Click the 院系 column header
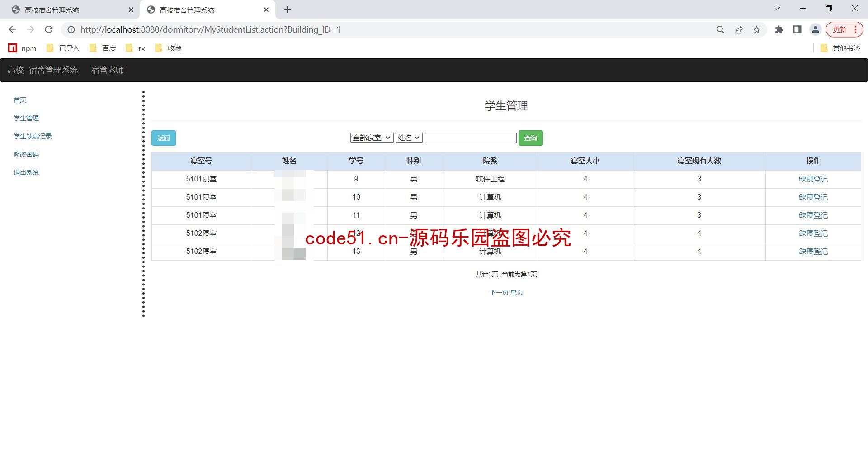This screenshot has height=466, width=868. click(x=490, y=161)
